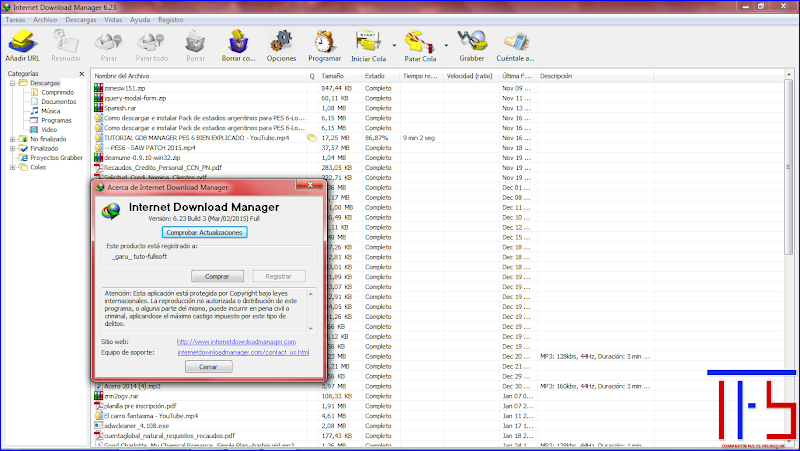
Task: Select file zsnesw151.zip
Action: click(x=125, y=88)
